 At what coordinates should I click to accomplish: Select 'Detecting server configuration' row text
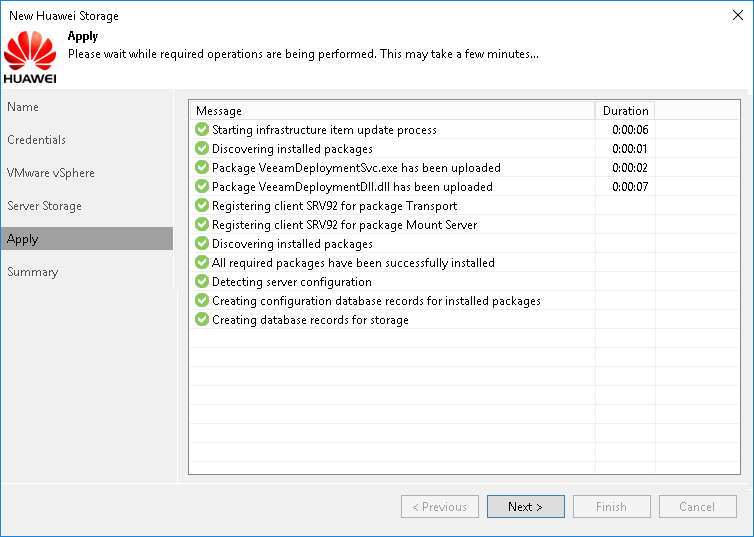291,282
